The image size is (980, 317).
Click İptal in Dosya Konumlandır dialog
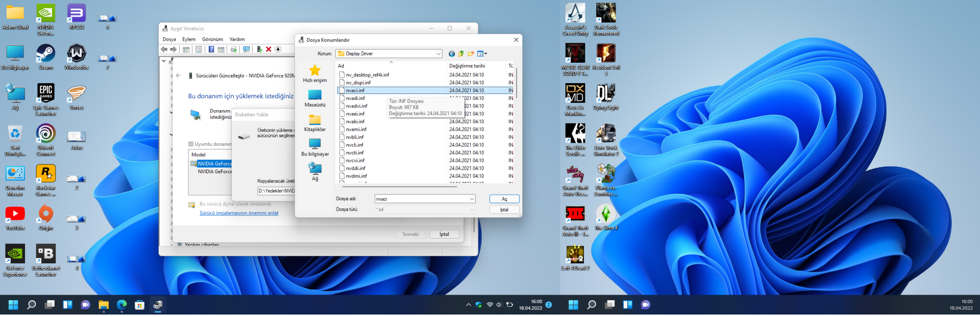(504, 209)
